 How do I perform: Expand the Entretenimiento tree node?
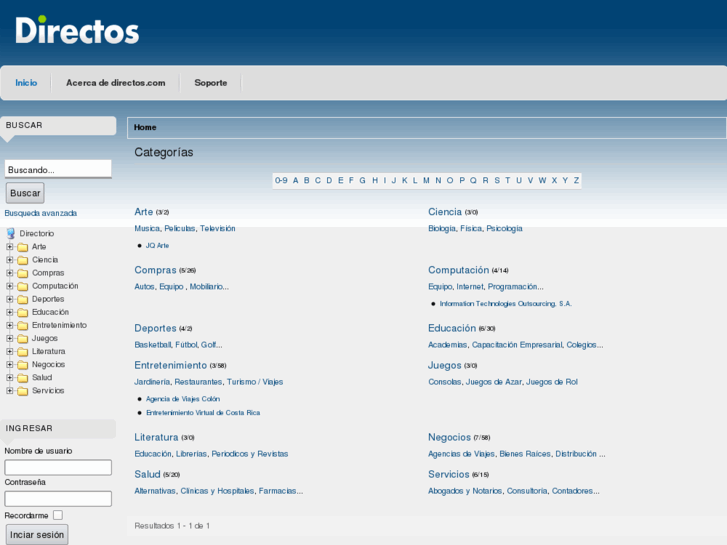[x=10, y=325]
